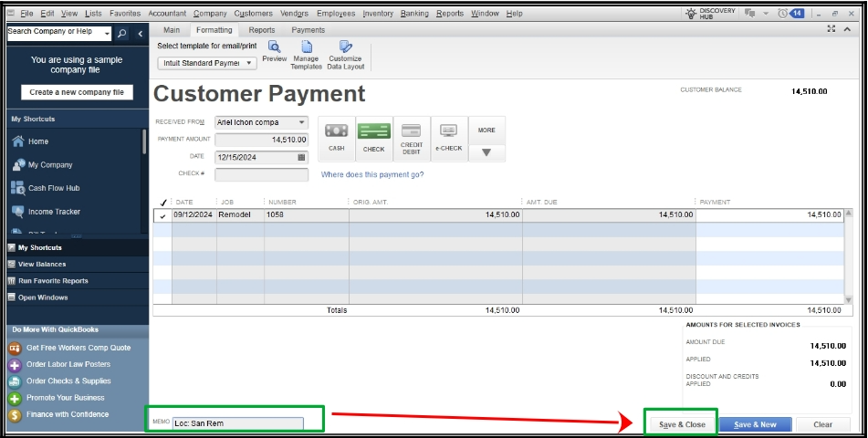
Task: Switch to the Reports tab
Action: pyautogui.click(x=261, y=30)
